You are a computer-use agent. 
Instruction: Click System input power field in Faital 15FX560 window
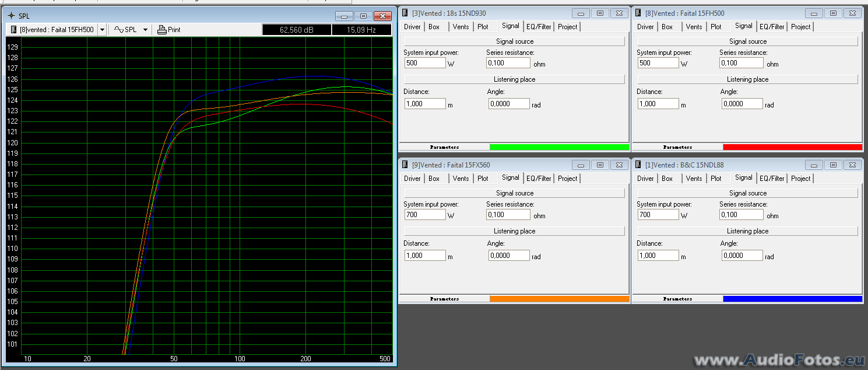[425, 215]
